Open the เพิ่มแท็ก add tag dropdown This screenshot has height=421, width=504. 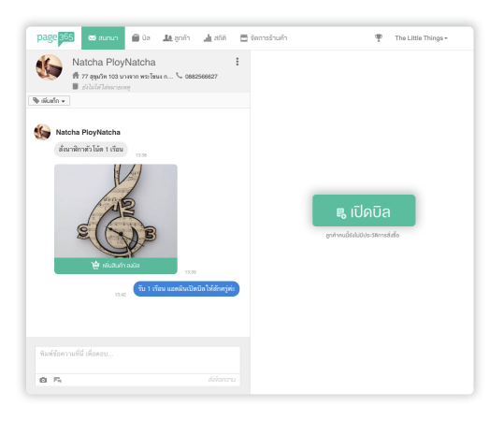50,101
